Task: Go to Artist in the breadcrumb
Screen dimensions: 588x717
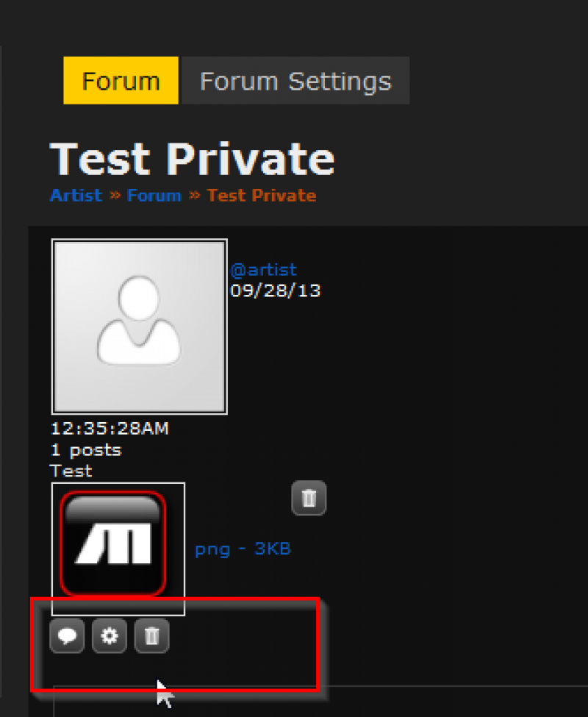Action: tap(76, 196)
